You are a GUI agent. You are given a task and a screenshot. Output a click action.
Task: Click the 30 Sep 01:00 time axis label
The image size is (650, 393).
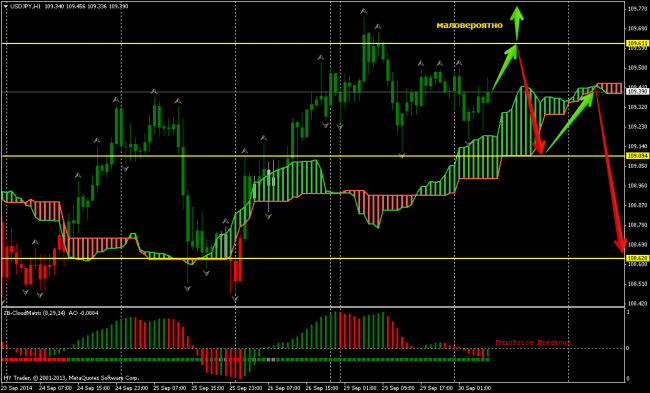point(475,388)
